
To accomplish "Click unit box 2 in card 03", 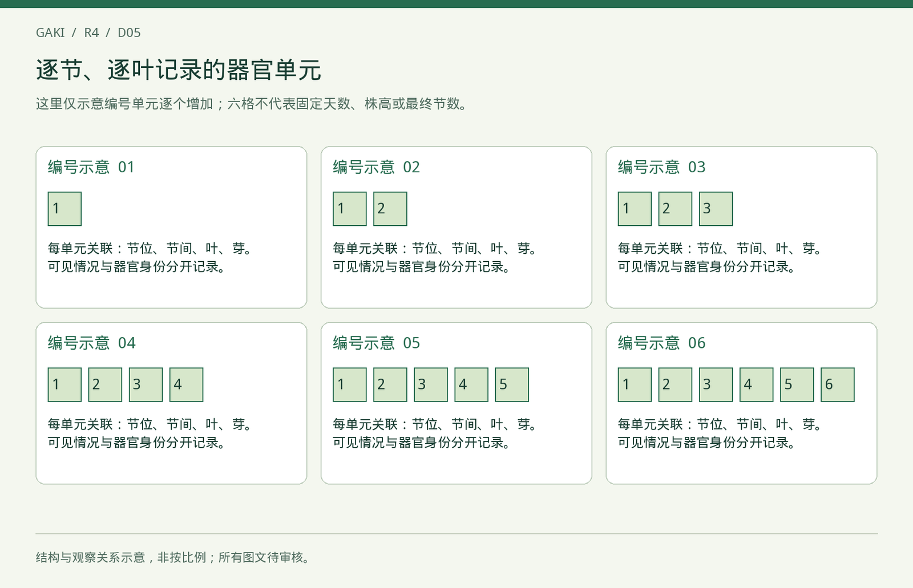I will point(675,209).
